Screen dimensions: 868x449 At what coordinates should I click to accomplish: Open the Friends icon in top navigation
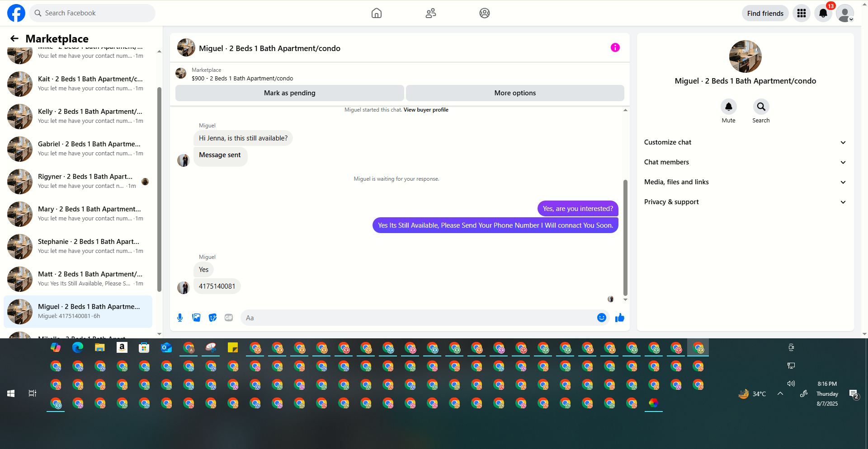pyautogui.click(x=431, y=13)
